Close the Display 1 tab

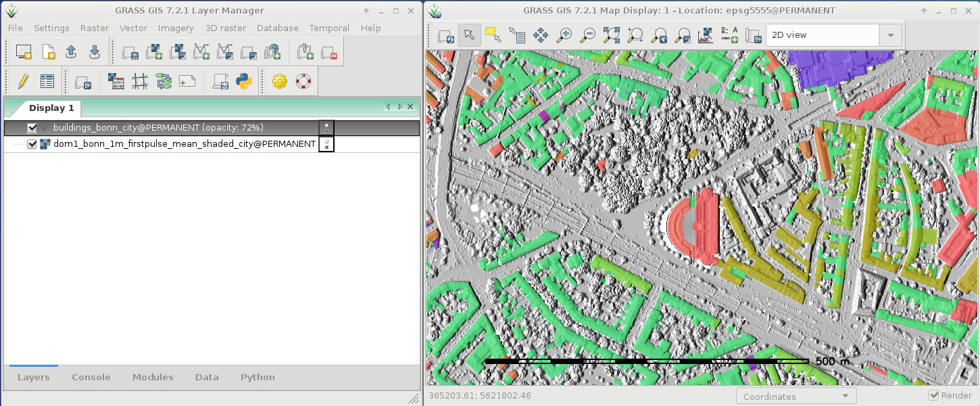click(x=410, y=107)
